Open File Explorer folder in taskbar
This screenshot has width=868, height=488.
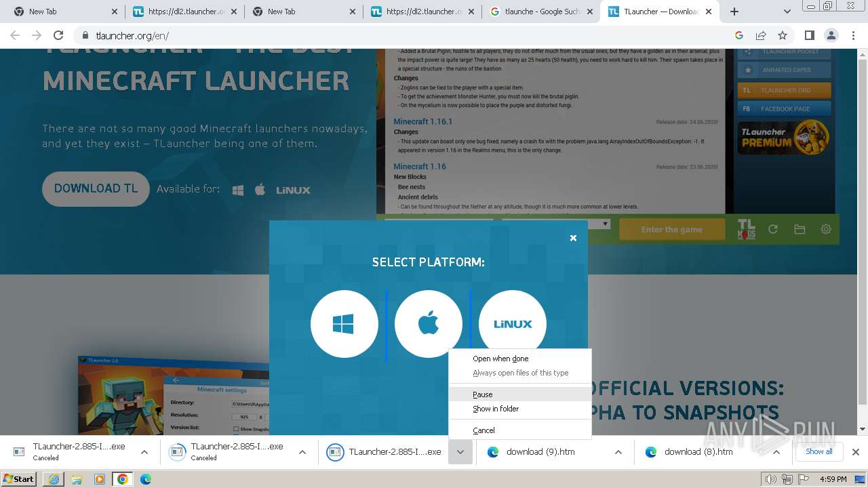(77, 479)
